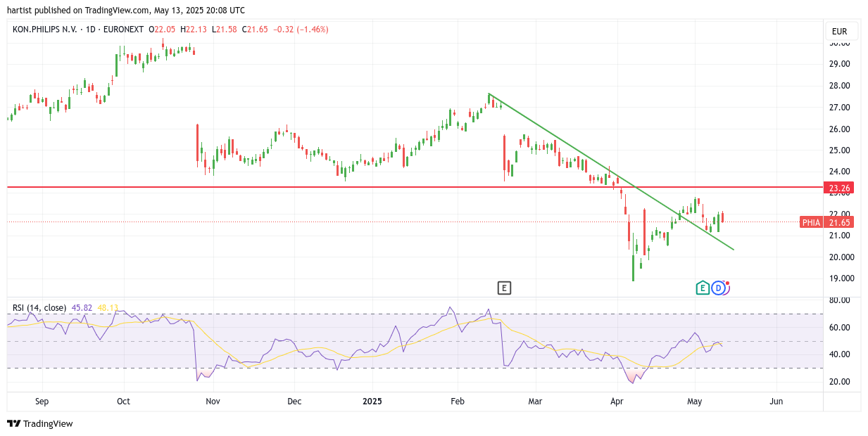Click the 25.00 price axis label
Screen dimensions: 868x436
839,150
